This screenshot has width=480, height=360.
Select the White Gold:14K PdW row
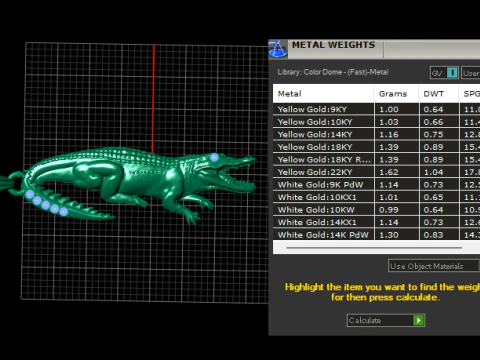[376, 235]
